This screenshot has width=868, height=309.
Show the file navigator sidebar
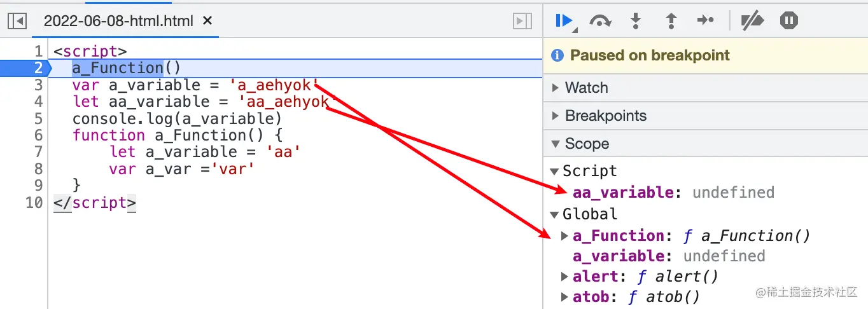coord(17,21)
